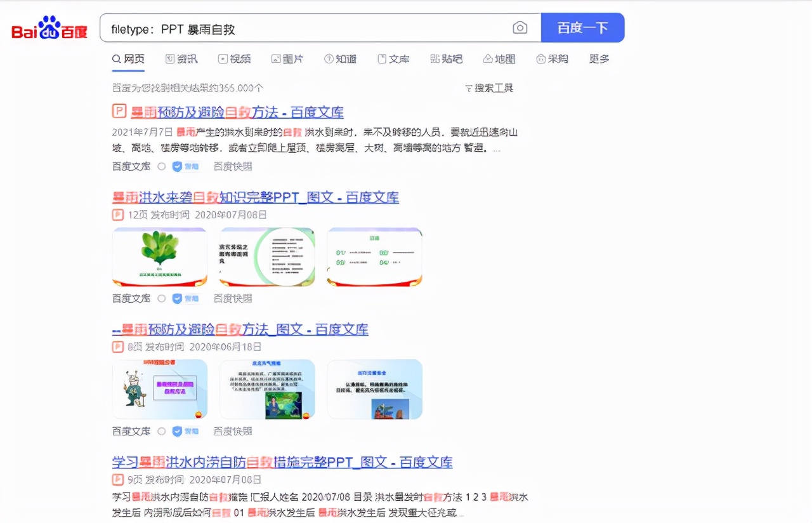Click the blue verification badge beside 百度文库
Image resolution: width=812 pixels, height=523 pixels.
coord(179,166)
